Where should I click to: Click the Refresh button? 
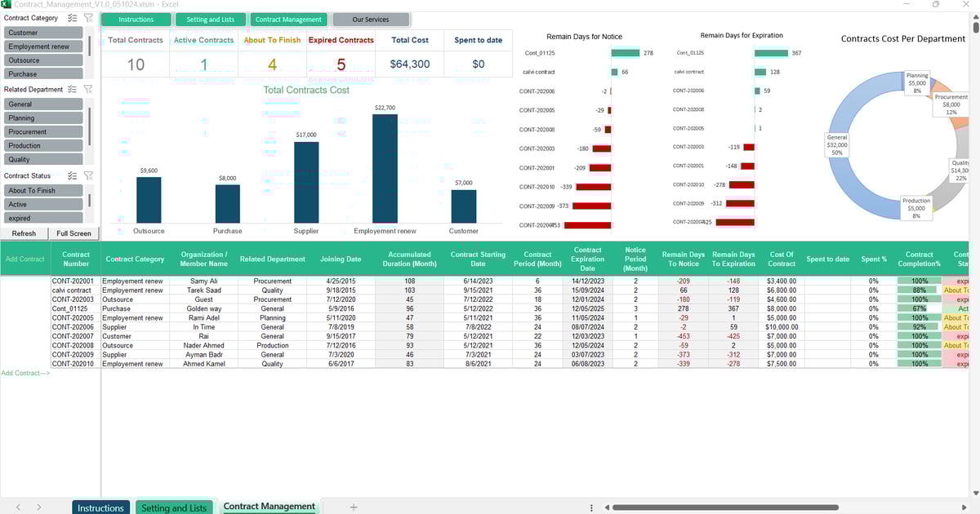point(24,233)
